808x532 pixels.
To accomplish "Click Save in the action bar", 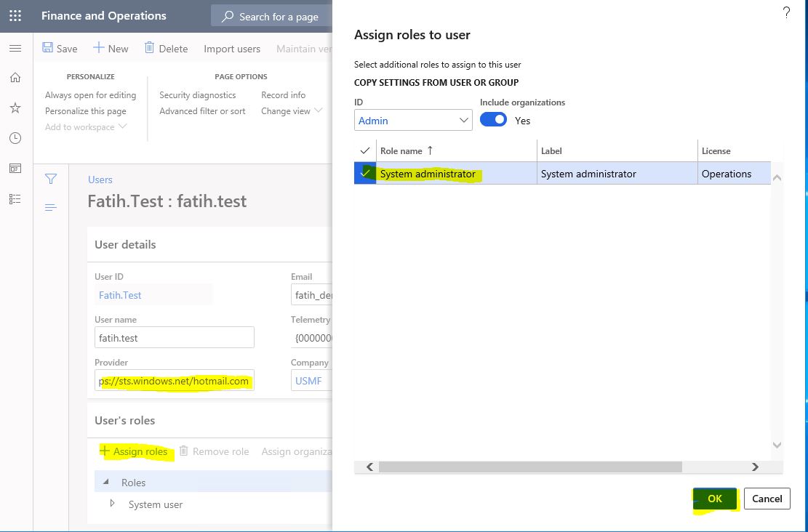I will coord(60,49).
